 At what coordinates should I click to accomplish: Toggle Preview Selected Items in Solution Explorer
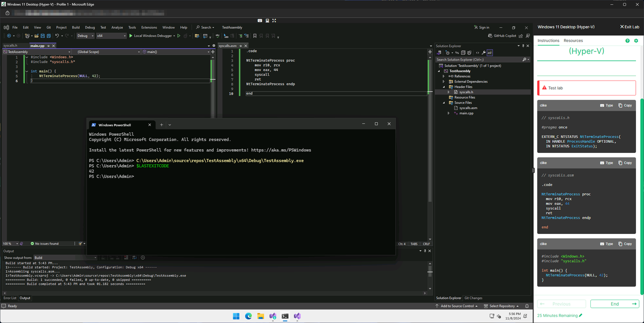490,53
